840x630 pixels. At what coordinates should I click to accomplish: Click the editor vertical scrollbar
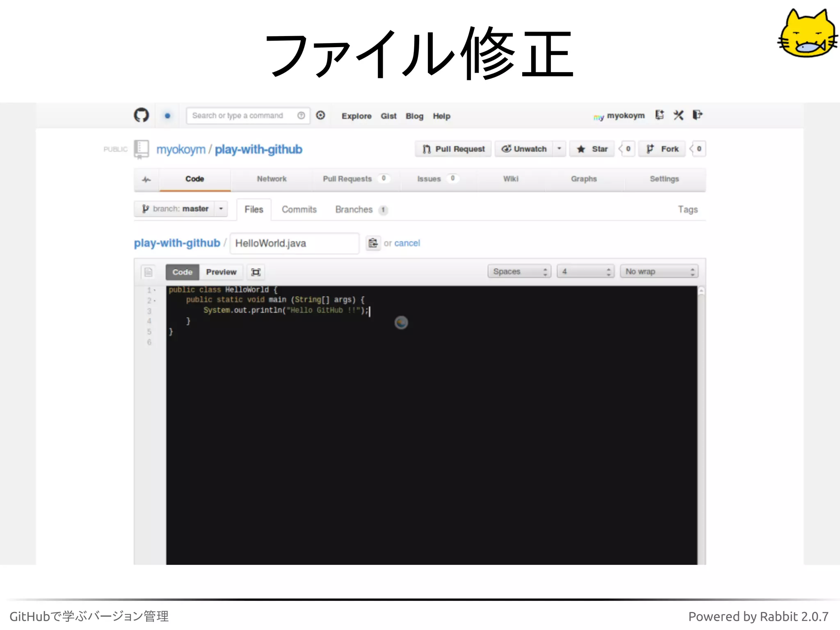click(x=701, y=425)
